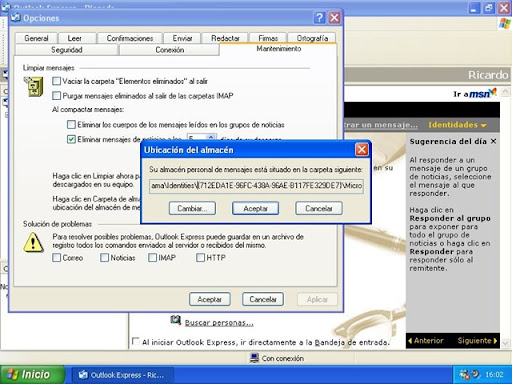Viewport: 512px width, 384px height.
Task: Switch to the Ortografía tab
Action: [x=312, y=38]
